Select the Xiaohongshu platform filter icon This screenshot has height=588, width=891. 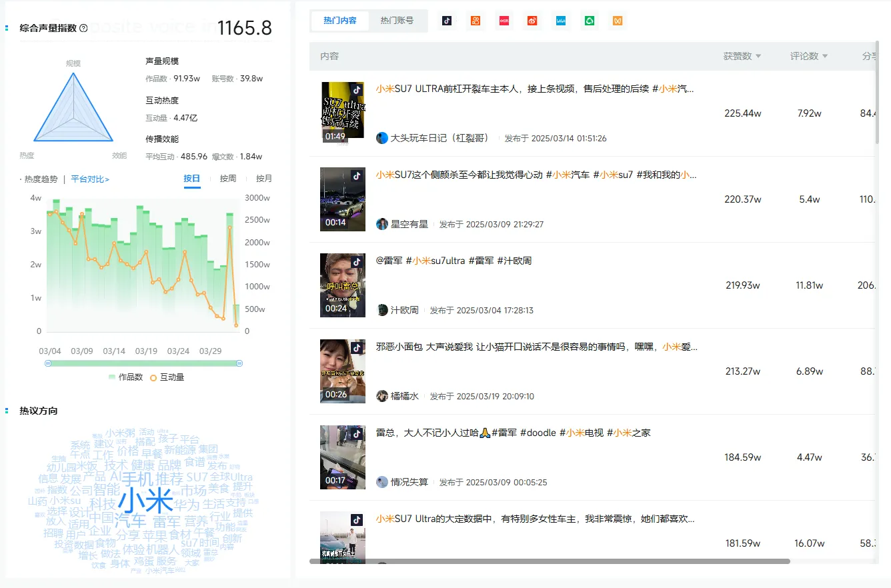[504, 21]
